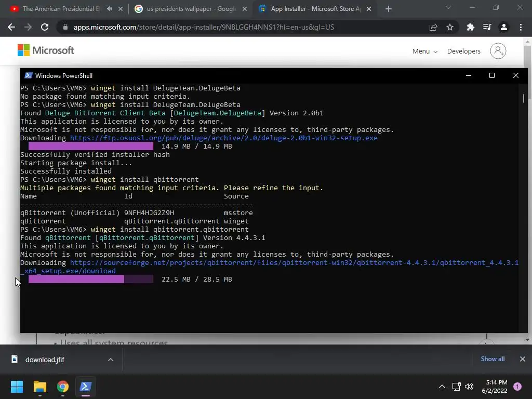Click the PowerShell taskbar icon

pos(86,387)
